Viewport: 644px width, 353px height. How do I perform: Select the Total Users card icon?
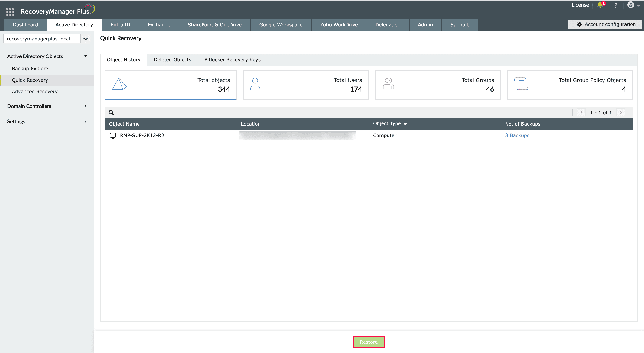coord(255,84)
